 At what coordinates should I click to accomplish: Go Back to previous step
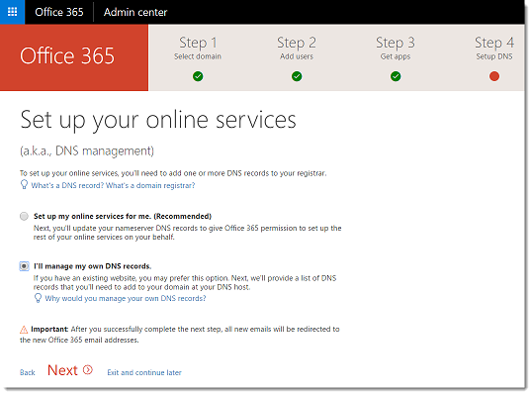pyautogui.click(x=27, y=372)
